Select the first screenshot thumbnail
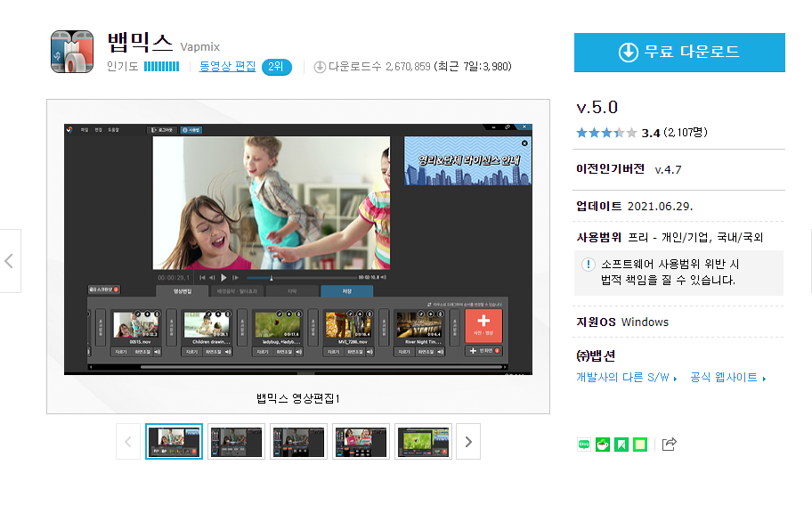Image resolution: width=812 pixels, height=506 pixels. (x=174, y=442)
